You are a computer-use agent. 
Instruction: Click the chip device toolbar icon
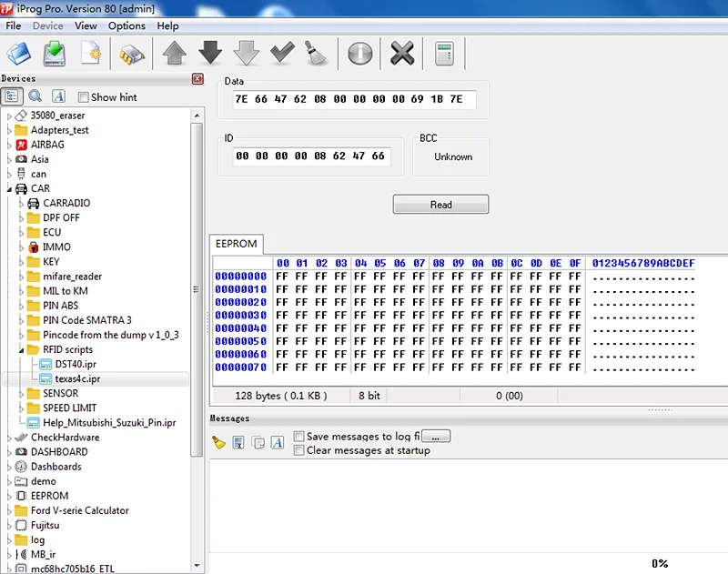click(x=132, y=55)
